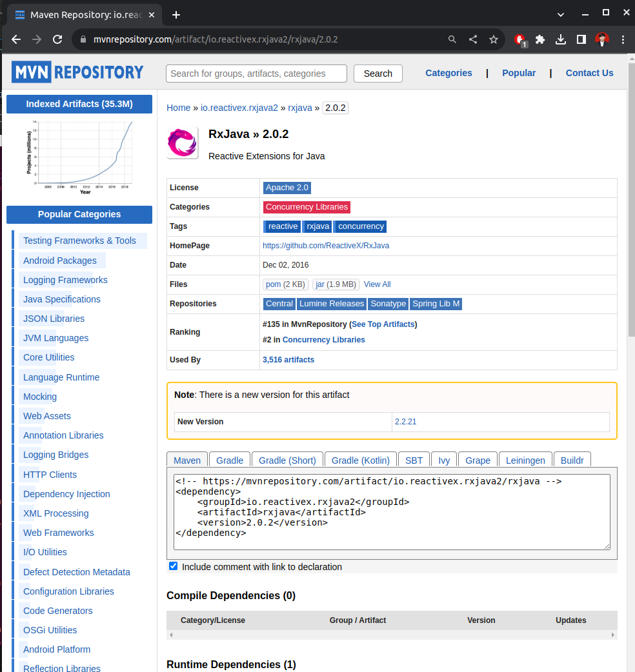Click the dependencies table right scroll arrow
The height and width of the screenshot is (672, 635).
click(x=612, y=635)
